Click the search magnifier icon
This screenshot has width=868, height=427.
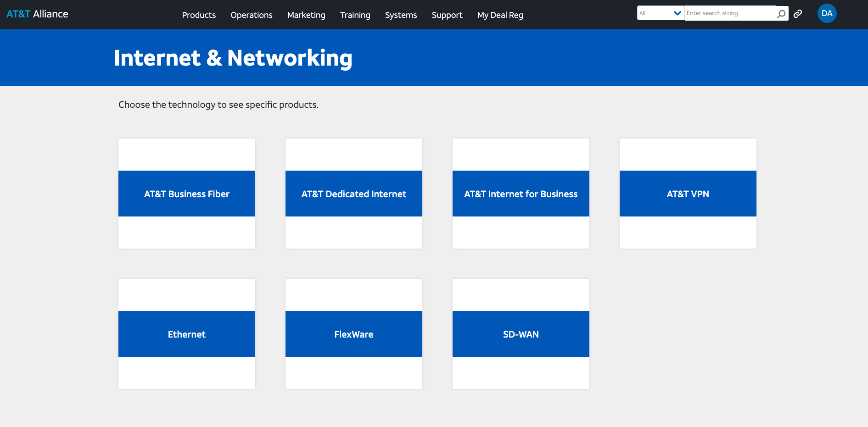click(781, 14)
